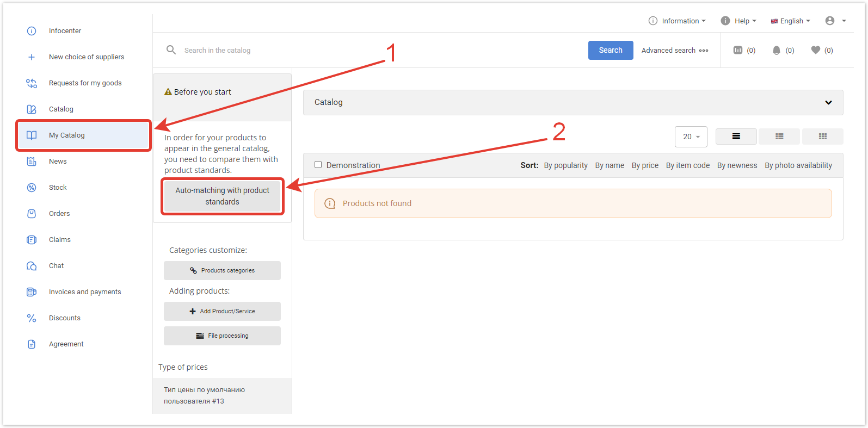The width and height of the screenshot is (868, 428).
Task: Click the Products categories button
Action: (222, 270)
